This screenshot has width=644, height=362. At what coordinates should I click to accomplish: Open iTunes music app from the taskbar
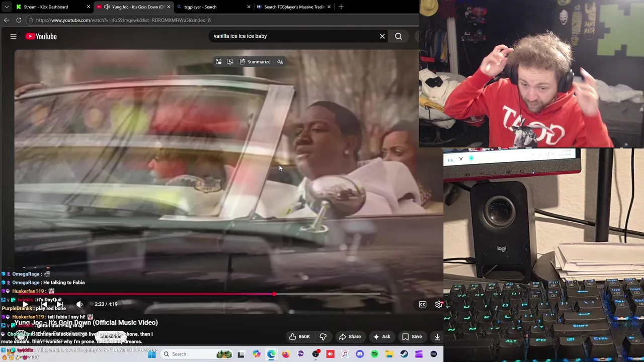coord(345,354)
